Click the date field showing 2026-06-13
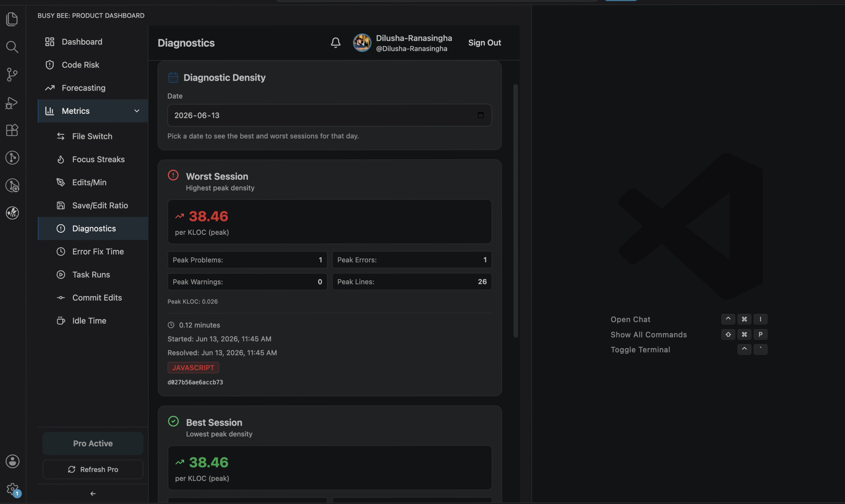The width and height of the screenshot is (845, 504). pos(329,115)
